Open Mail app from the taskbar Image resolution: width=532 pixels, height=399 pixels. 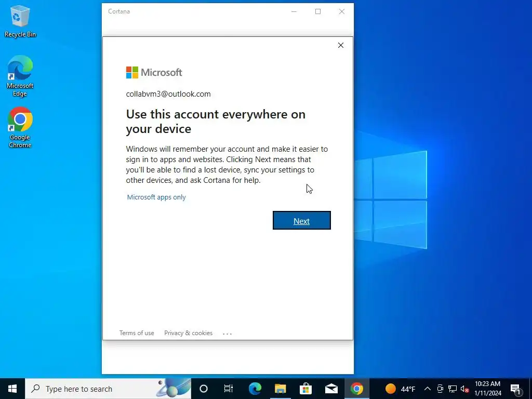(331, 389)
